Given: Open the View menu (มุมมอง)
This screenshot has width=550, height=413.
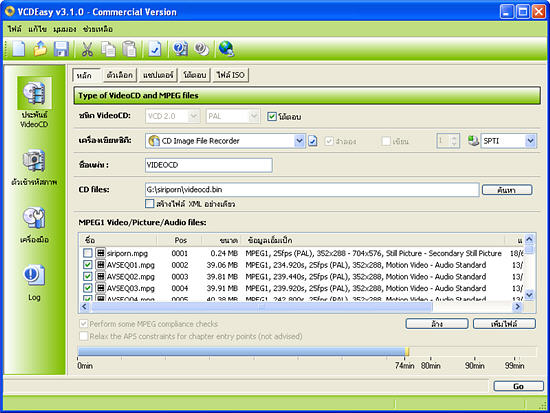Looking at the screenshot, I should point(65,29).
